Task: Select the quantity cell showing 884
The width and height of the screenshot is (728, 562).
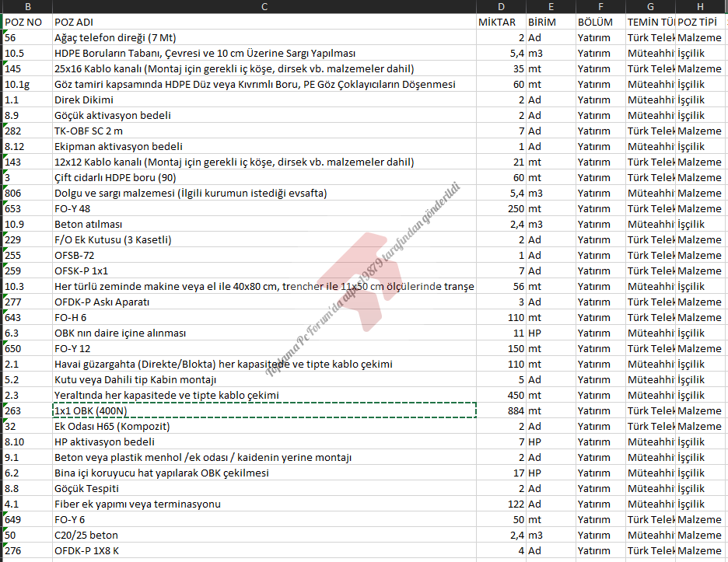Action: tap(501, 410)
